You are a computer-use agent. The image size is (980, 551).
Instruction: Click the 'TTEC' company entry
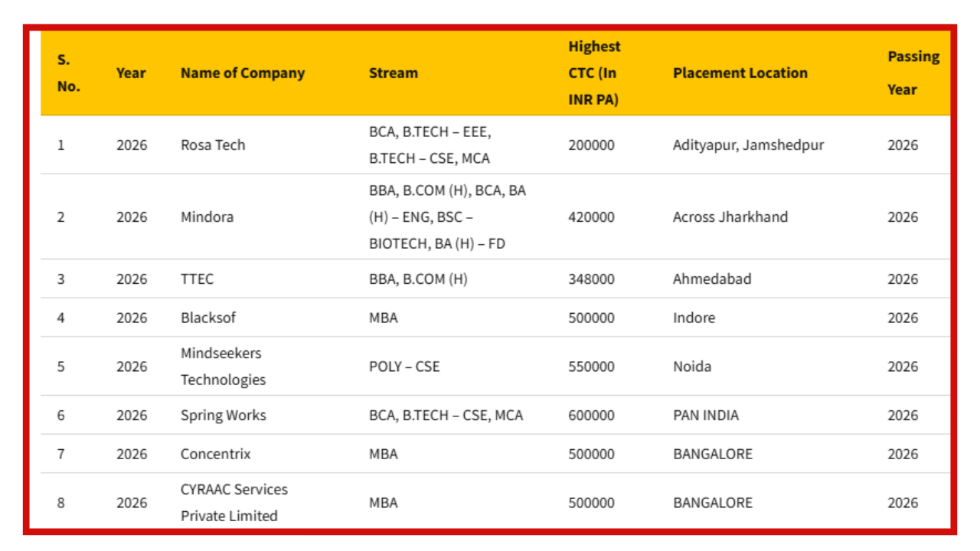197,279
